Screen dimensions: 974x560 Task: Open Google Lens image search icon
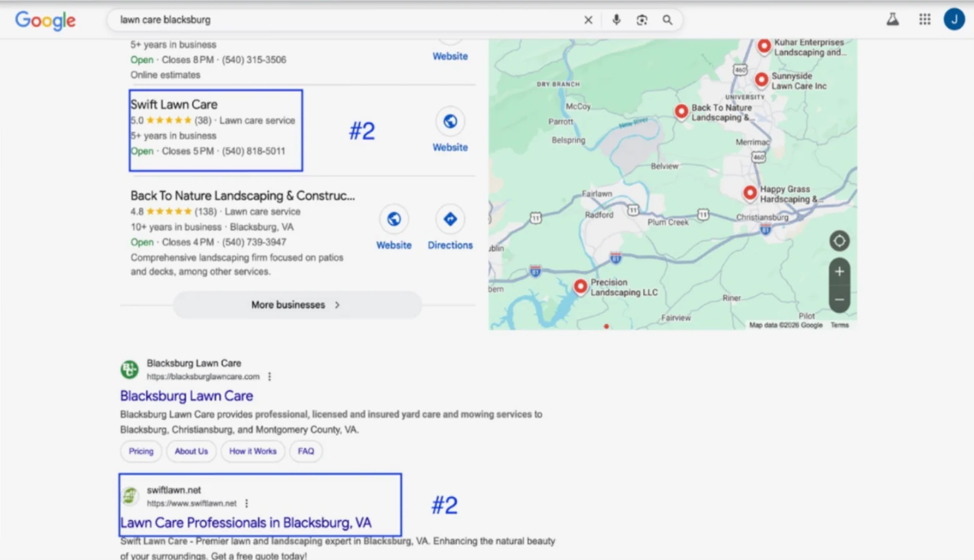pyautogui.click(x=642, y=20)
